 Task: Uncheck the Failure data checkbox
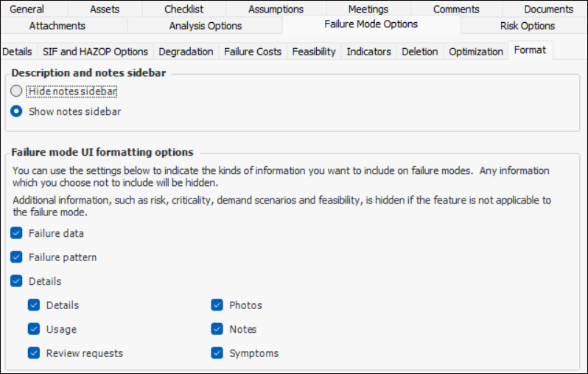pos(16,234)
